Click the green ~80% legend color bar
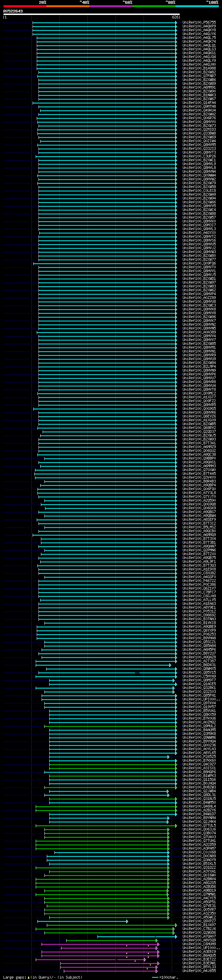 [x=154, y=7]
